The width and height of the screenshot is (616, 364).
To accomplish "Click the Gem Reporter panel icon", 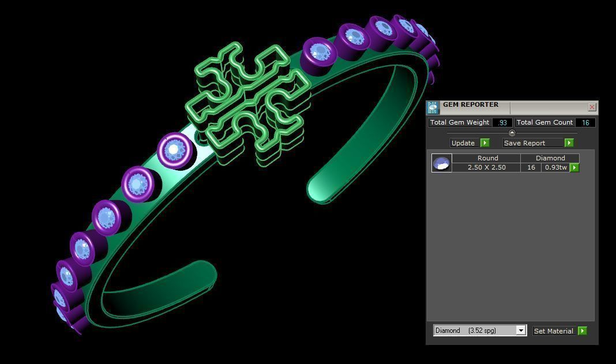I will click(433, 108).
